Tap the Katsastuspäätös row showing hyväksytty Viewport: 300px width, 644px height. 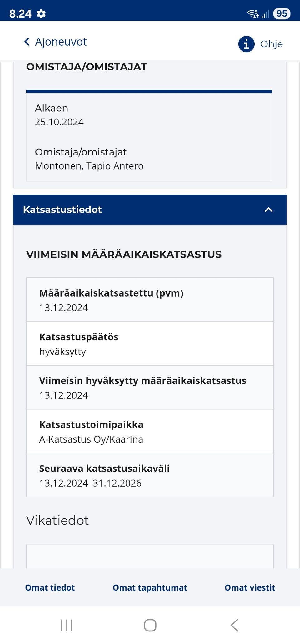[x=150, y=344]
